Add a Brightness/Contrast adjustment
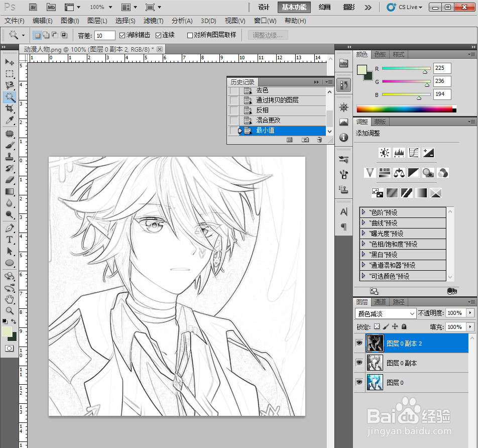This screenshot has width=478, height=448. pyautogui.click(x=385, y=153)
